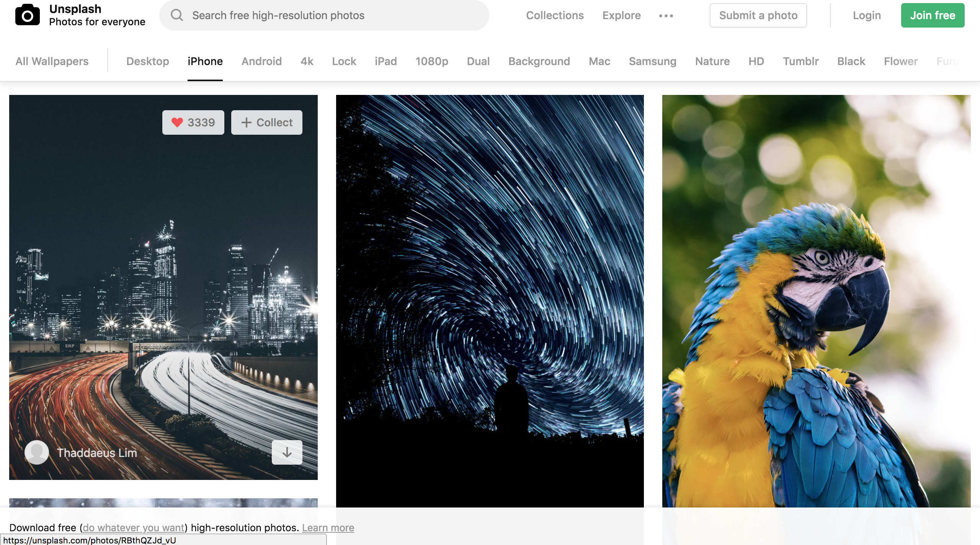
Task: Click the Submit a photo button
Action: click(x=758, y=15)
